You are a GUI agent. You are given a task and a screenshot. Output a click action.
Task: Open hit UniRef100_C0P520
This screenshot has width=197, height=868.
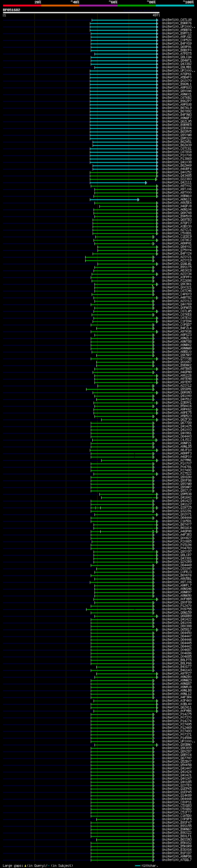[176, 40]
